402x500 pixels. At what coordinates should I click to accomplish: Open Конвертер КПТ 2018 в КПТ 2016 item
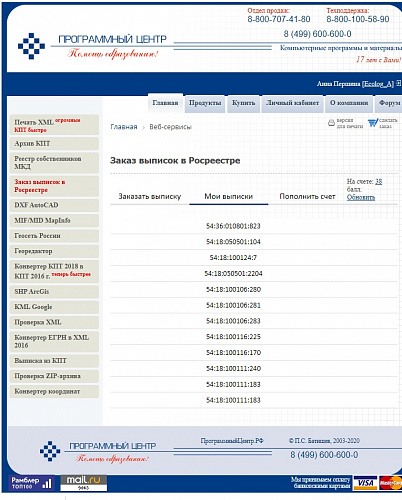pyautogui.click(x=54, y=271)
